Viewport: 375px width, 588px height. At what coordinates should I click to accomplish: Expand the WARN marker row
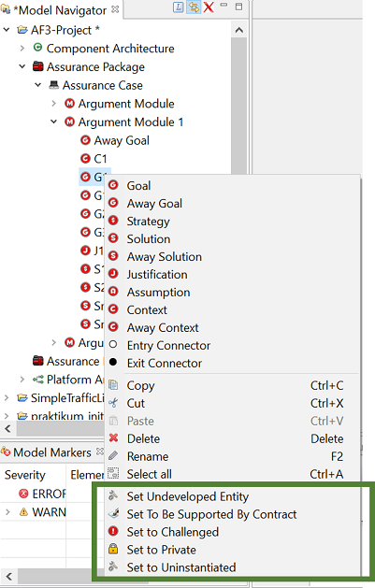7,512
